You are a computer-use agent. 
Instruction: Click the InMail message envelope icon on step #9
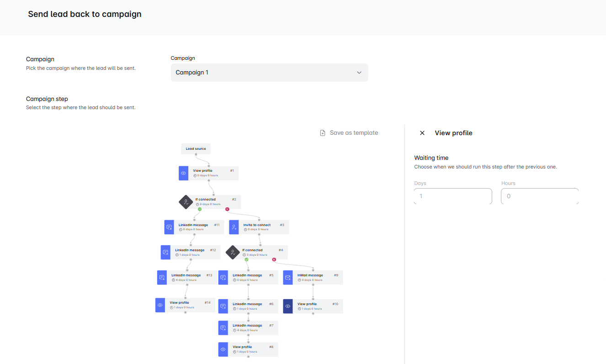288,278
